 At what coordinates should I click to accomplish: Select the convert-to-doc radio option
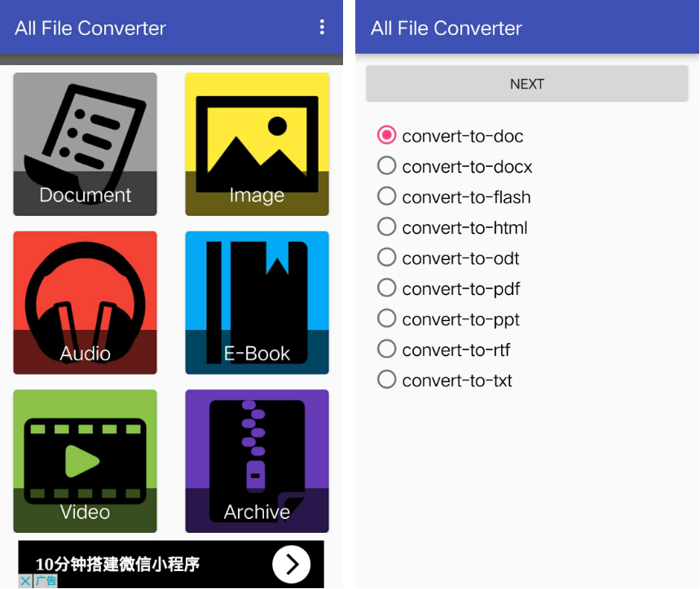click(450, 135)
